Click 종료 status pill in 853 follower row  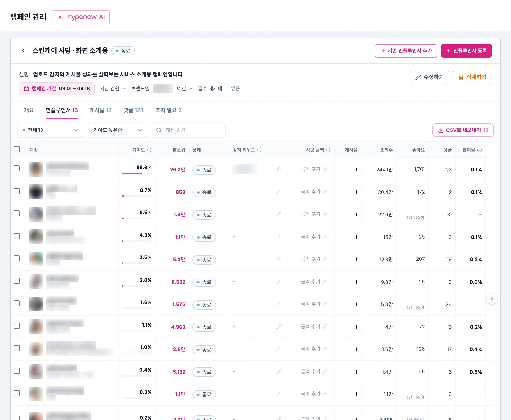(x=204, y=192)
